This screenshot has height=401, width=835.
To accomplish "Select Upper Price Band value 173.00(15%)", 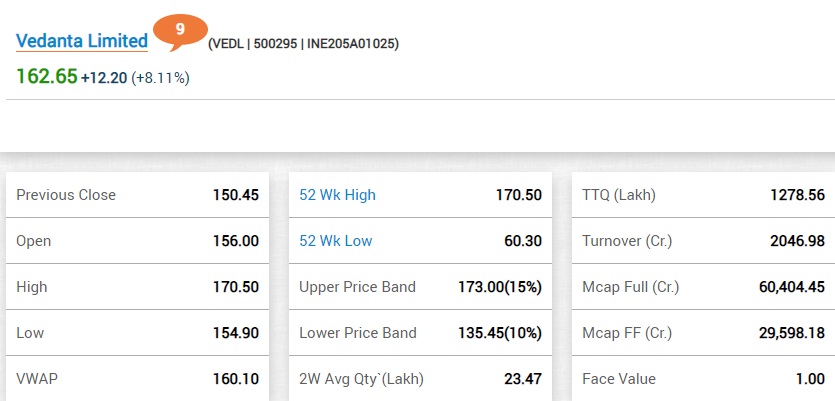I will coord(500,287).
